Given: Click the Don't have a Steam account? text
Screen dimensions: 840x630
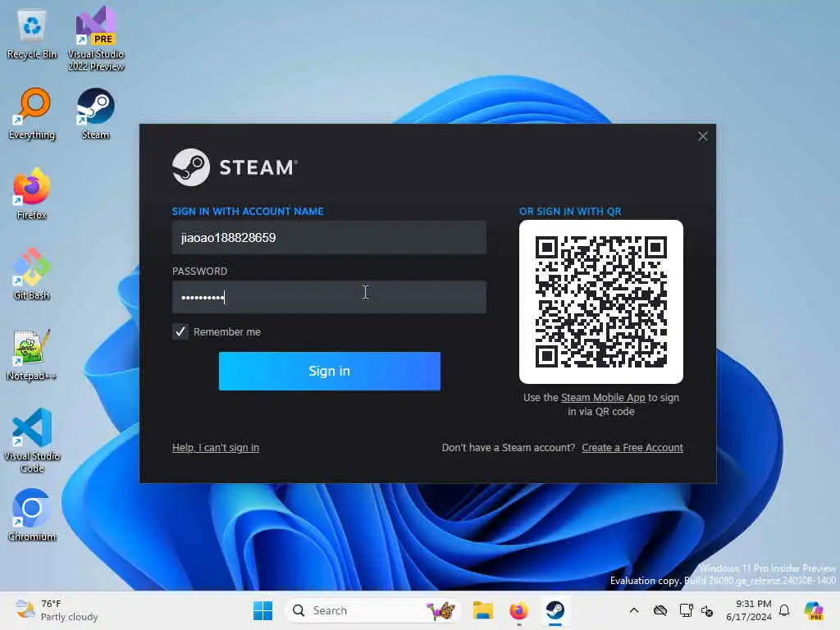Looking at the screenshot, I should (x=509, y=447).
